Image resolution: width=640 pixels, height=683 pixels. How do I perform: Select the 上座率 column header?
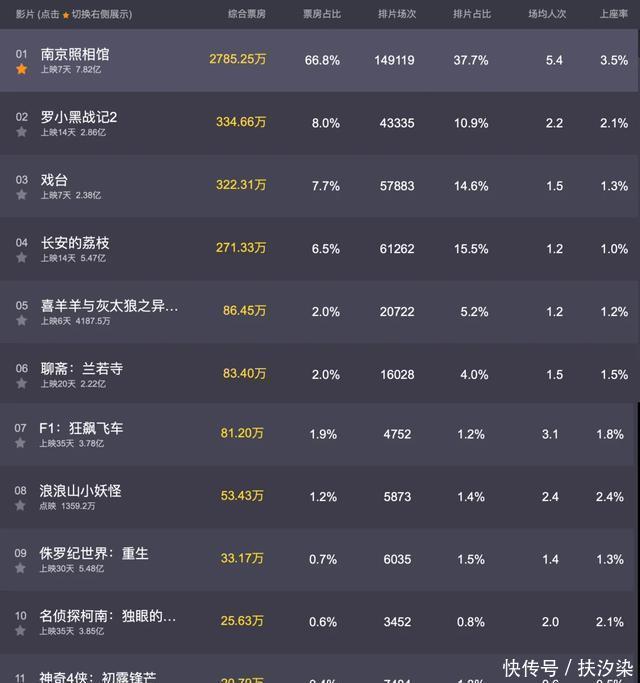pos(613,15)
